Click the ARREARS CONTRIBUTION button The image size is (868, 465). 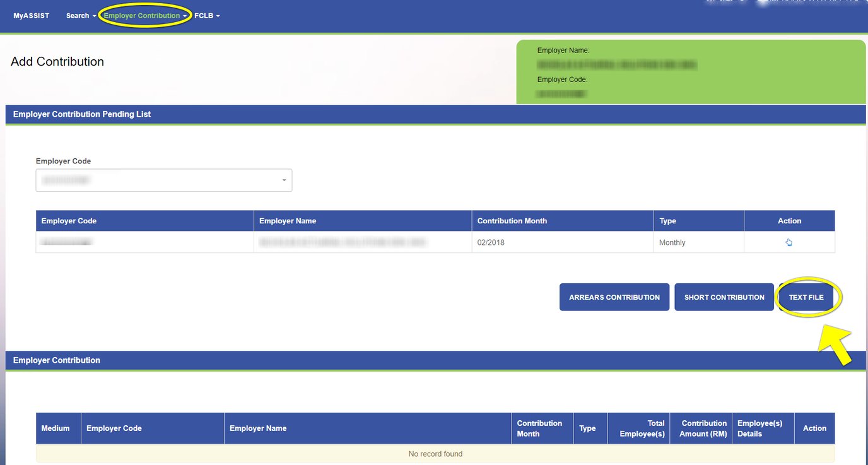[x=614, y=297]
